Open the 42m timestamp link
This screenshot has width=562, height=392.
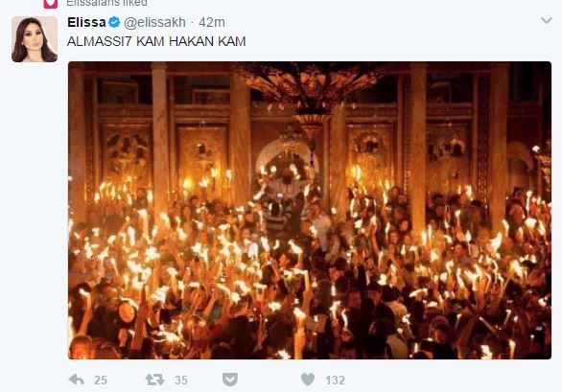[x=212, y=22]
